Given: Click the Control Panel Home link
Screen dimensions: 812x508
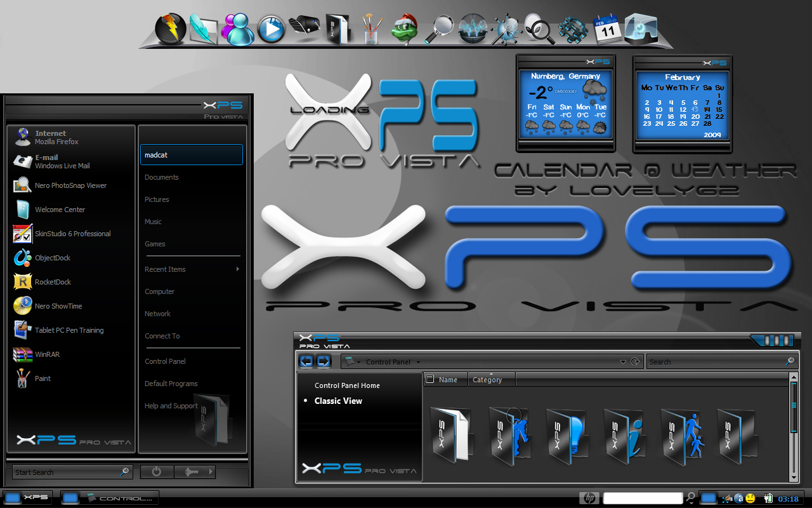Looking at the screenshot, I should point(348,385).
